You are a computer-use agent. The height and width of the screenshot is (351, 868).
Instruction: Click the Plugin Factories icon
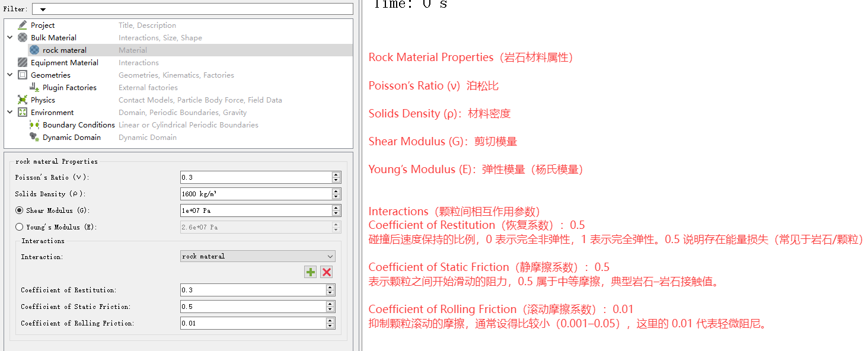coord(34,87)
